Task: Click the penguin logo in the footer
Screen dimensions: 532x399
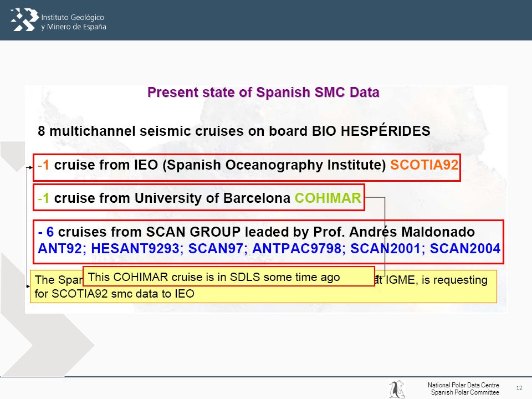Action: pyautogui.click(x=397, y=389)
